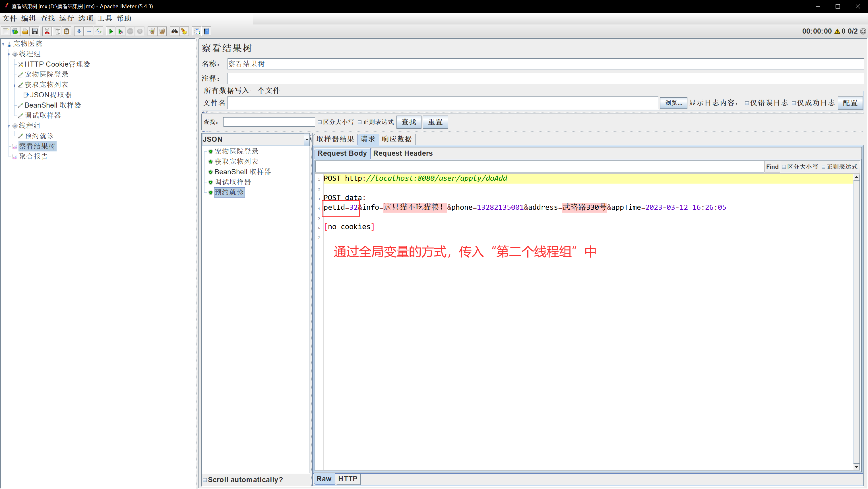Click the Clear All brooms icon
868x489 pixels.
pos(162,31)
